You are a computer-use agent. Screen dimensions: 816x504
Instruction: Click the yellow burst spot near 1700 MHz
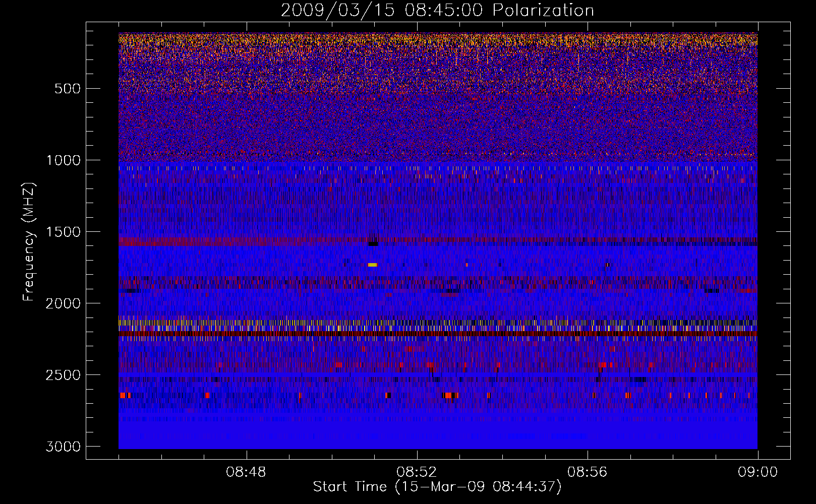coord(373,265)
